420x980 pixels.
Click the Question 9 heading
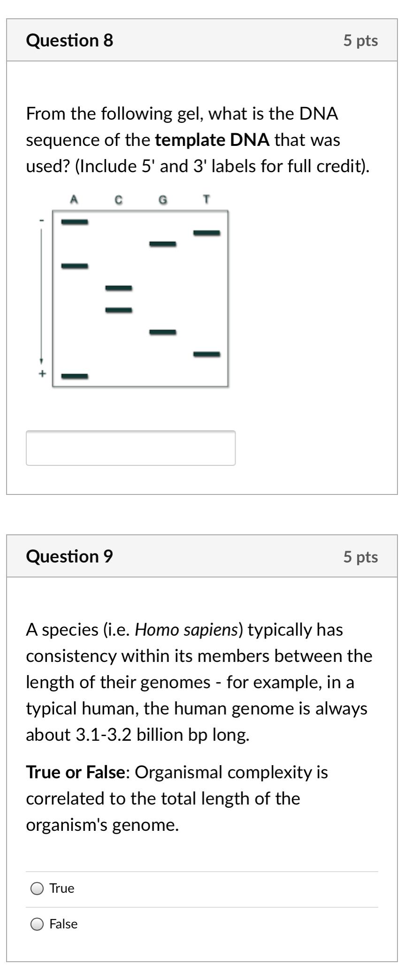pyautogui.click(x=69, y=556)
